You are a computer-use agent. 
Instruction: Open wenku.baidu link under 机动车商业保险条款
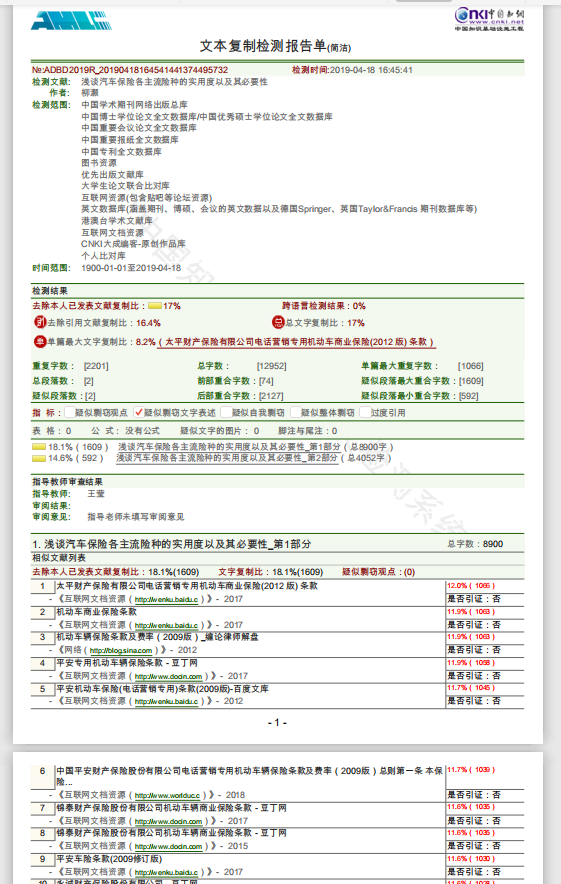click(166, 625)
